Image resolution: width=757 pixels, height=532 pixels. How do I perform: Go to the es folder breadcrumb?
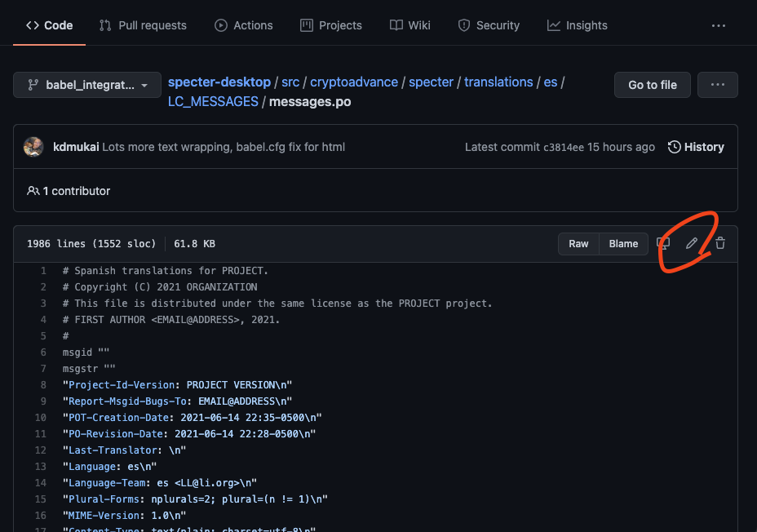tap(551, 82)
